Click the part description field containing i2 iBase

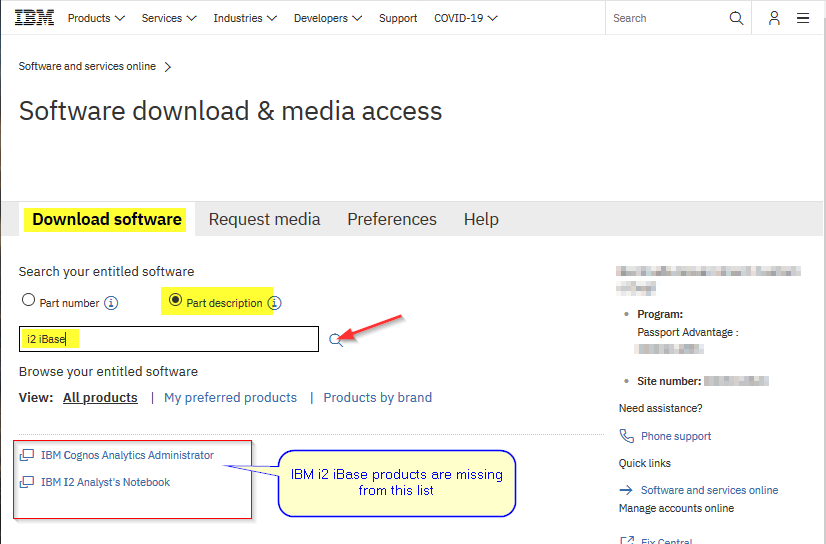tap(169, 339)
